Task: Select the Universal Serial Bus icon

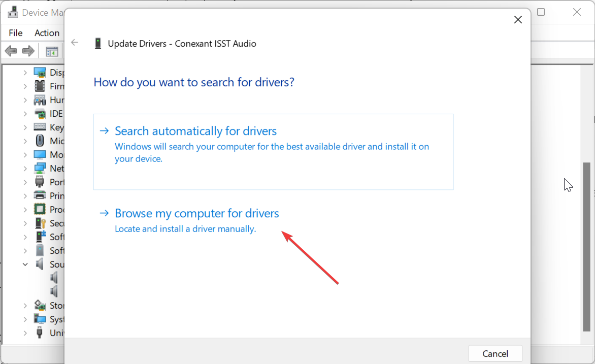Action: (40, 333)
